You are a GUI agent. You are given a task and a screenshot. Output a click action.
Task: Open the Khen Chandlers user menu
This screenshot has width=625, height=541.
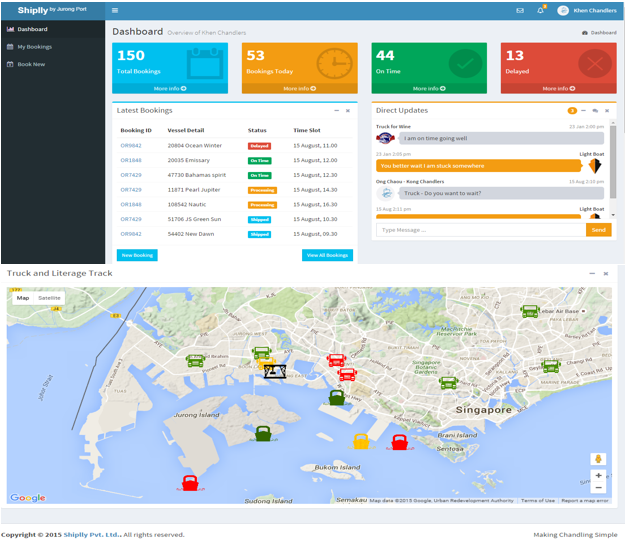587,11
